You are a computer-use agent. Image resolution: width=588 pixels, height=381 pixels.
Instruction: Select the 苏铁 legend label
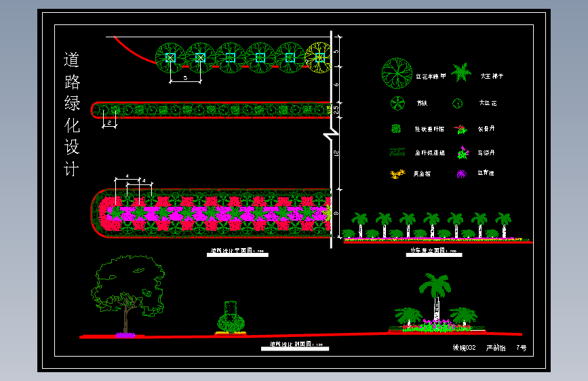(423, 103)
